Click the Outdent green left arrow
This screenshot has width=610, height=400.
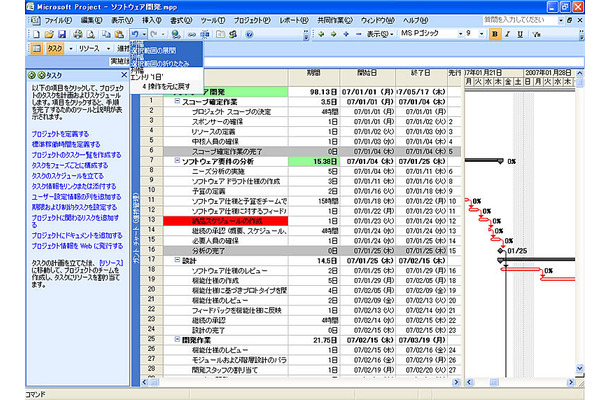321,34
